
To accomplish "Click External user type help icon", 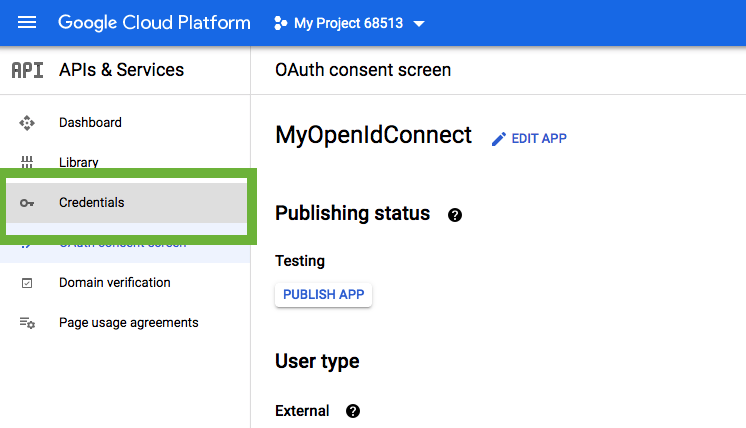I will click(353, 411).
